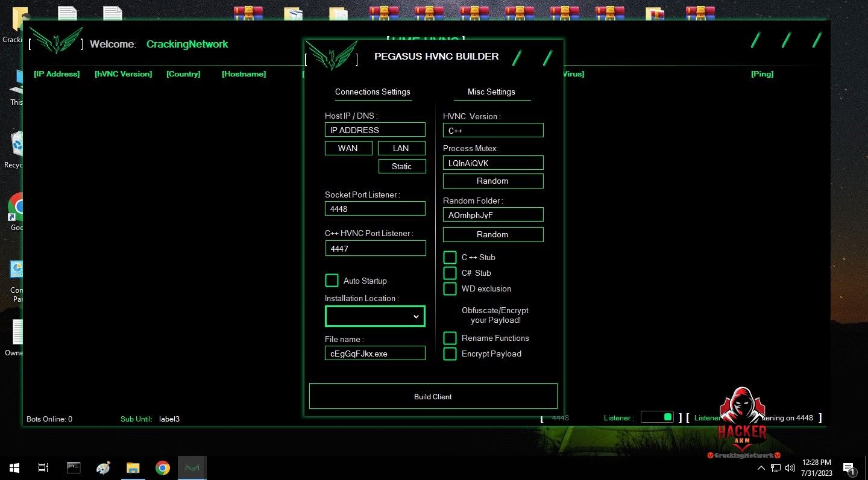This screenshot has height=480, width=868.
Task: Click the Random button under Process Mutex
Action: point(492,181)
